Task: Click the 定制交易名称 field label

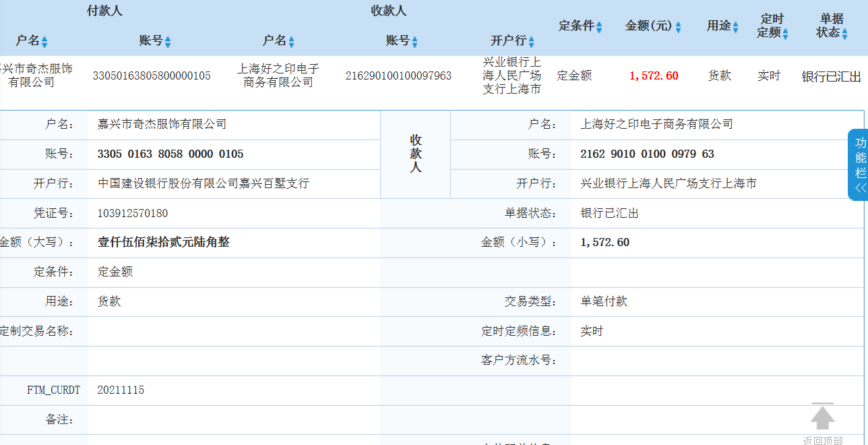Action: coord(36,331)
